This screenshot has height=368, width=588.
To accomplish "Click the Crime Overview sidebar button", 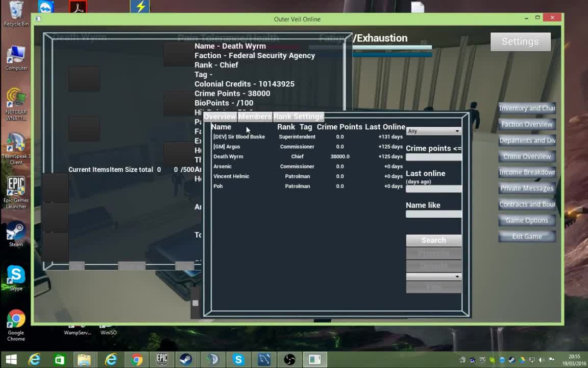I will [527, 156].
